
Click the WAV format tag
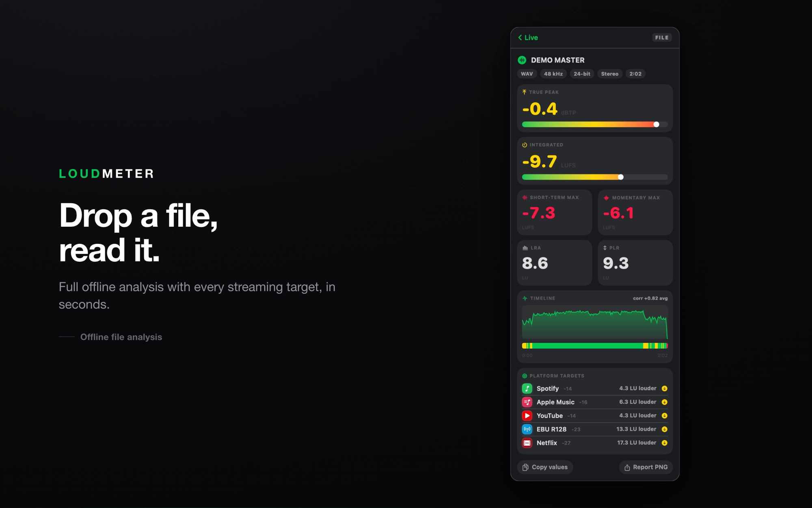(527, 74)
